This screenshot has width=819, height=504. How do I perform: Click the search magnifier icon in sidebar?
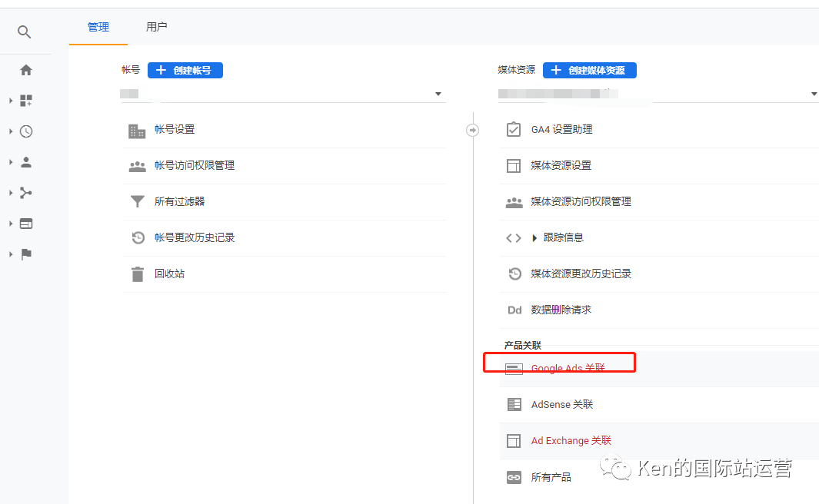coord(25,32)
